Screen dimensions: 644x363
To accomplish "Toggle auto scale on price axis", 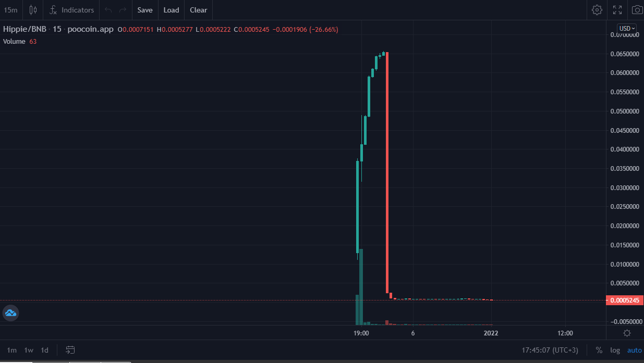I will click(634, 350).
